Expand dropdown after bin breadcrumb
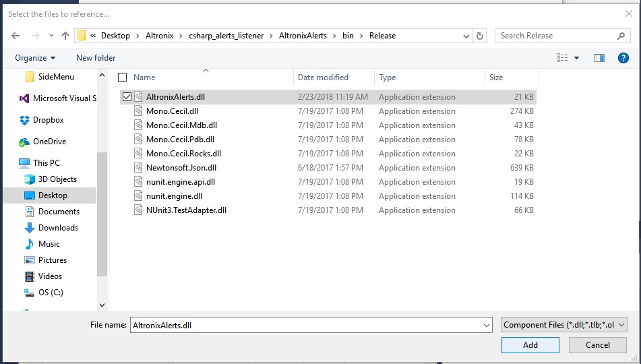The image size is (641, 364). (361, 36)
